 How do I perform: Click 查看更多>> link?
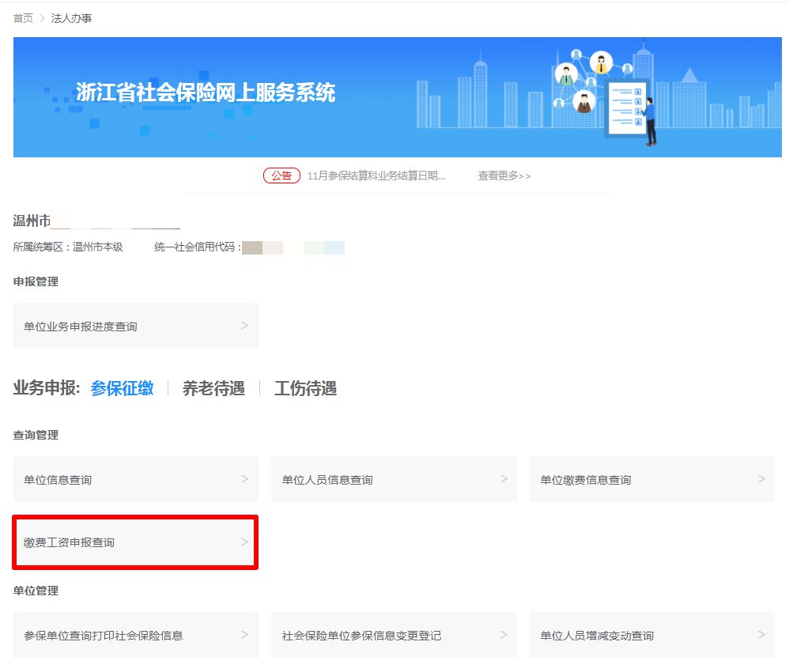504,176
